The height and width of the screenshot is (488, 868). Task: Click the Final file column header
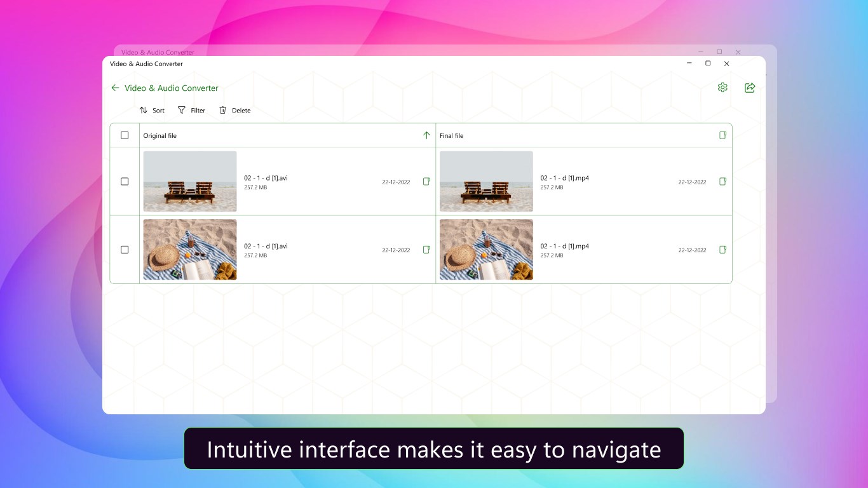click(452, 135)
